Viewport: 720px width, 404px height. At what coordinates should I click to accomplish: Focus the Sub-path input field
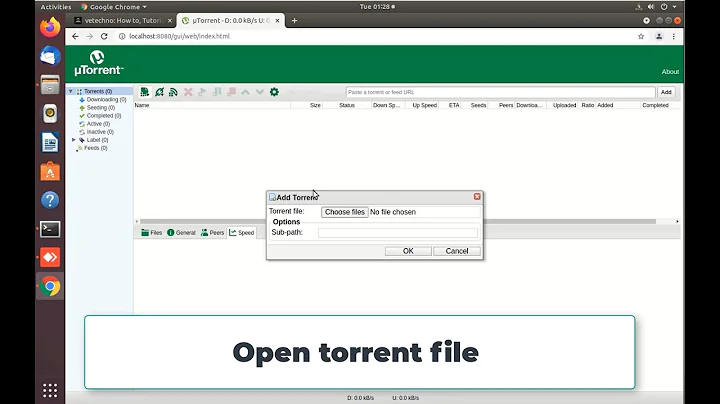pyautogui.click(x=398, y=233)
